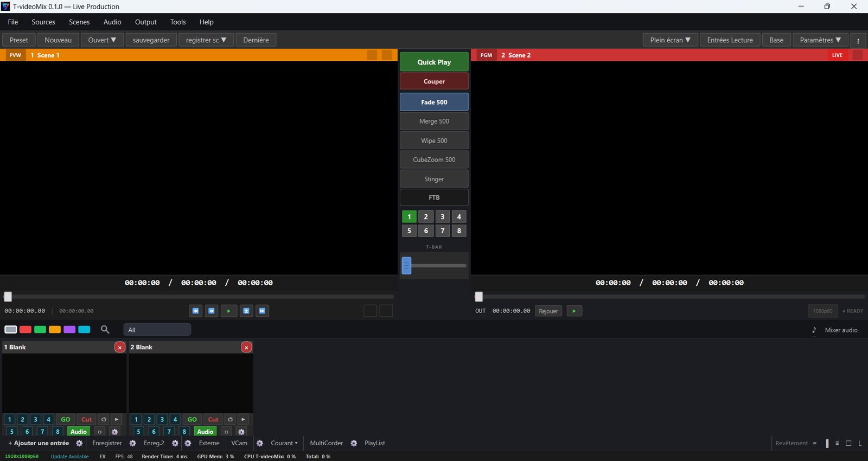This screenshot has width=868, height=461.
Task: Select number 8 in the transition panel
Action: click(x=459, y=230)
